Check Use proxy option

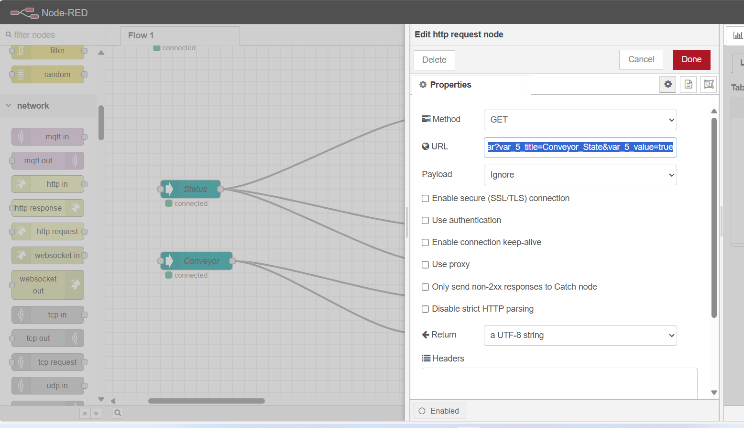pos(425,265)
